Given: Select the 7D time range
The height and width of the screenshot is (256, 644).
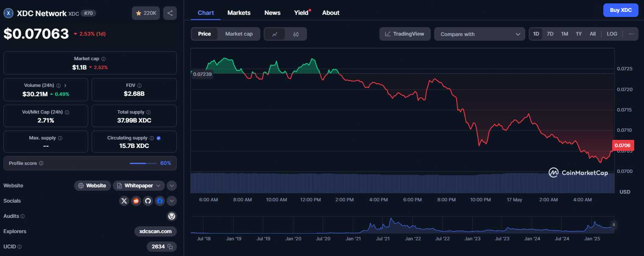Looking at the screenshot, I should coord(550,34).
